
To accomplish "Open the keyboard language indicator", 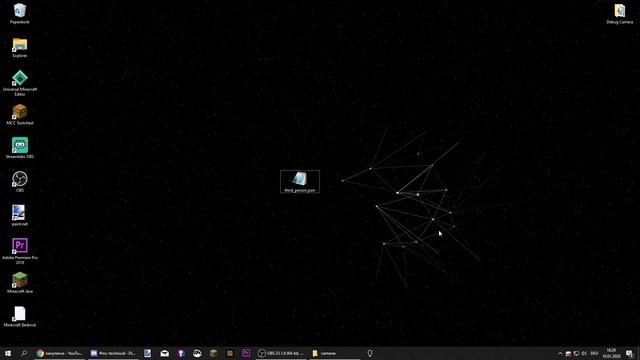I will tap(594, 353).
